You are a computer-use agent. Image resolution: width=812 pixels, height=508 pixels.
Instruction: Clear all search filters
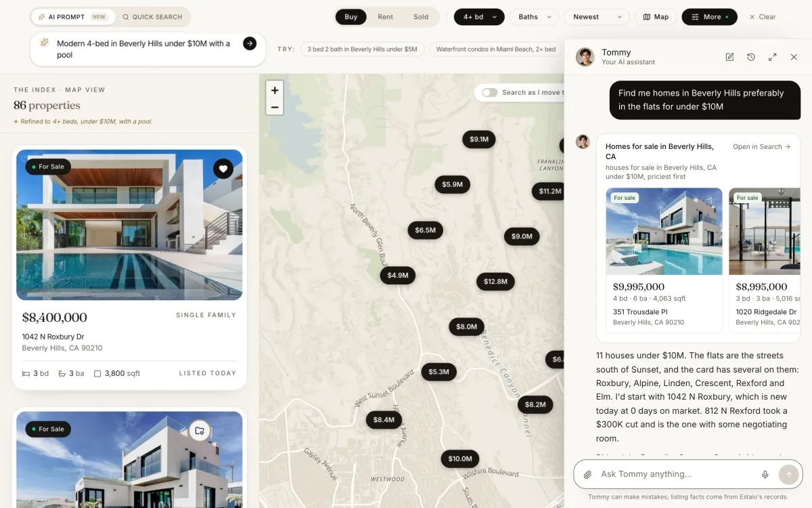763,17
